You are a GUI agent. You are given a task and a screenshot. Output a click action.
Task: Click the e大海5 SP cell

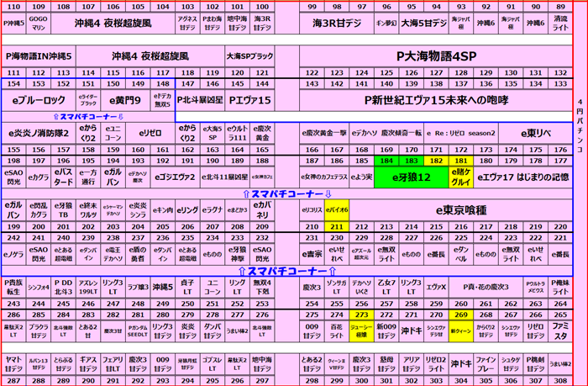click(213, 134)
